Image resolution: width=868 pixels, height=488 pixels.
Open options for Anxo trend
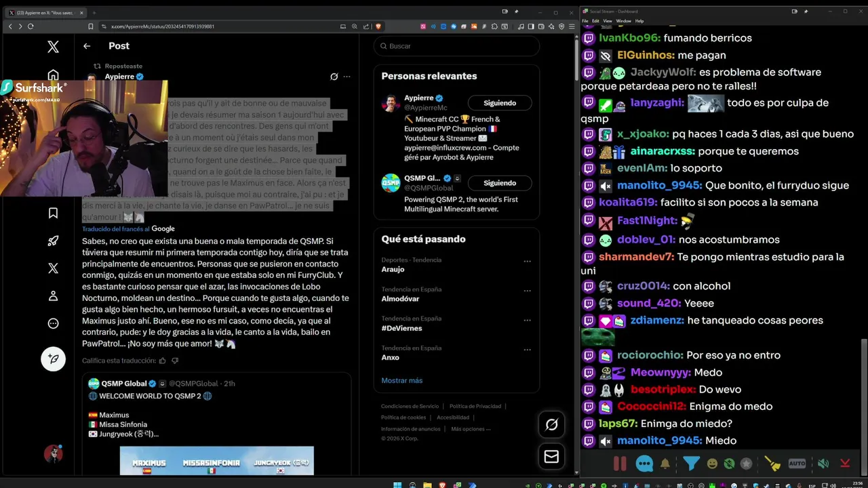click(527, 349)
